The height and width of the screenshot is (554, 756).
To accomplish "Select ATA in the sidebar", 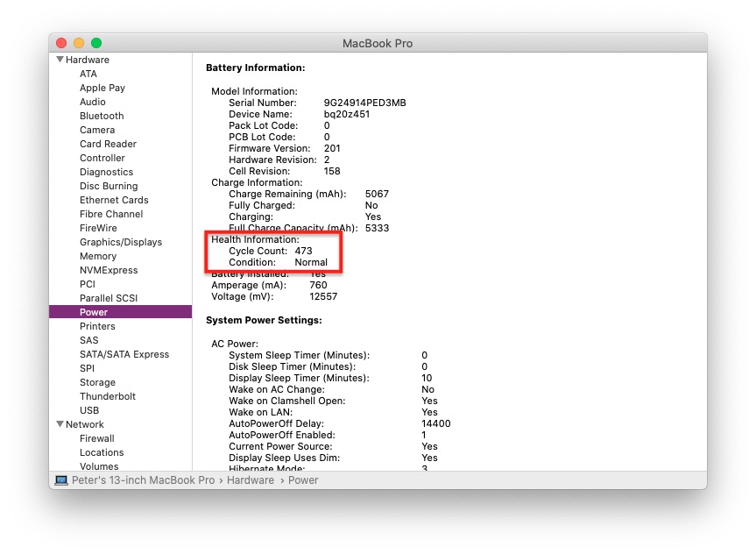I will [x=88, y=74].
